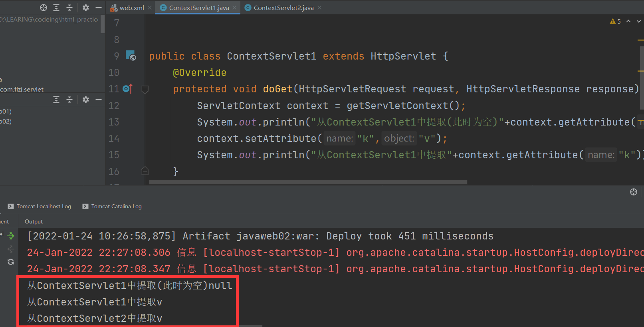This screenshot has height=327, width=644.
Task: Hide the lower structure panel with the minus icon
Action: [99, 100]
